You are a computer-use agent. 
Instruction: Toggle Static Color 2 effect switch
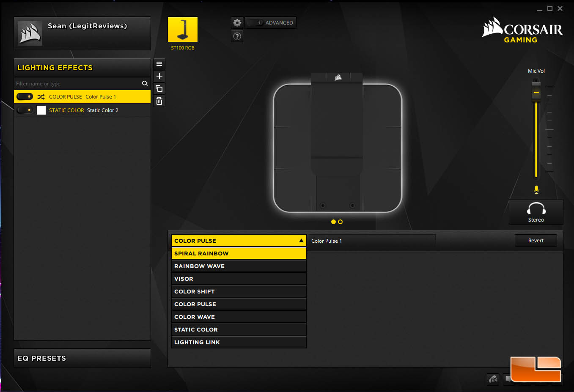[25, 110]
